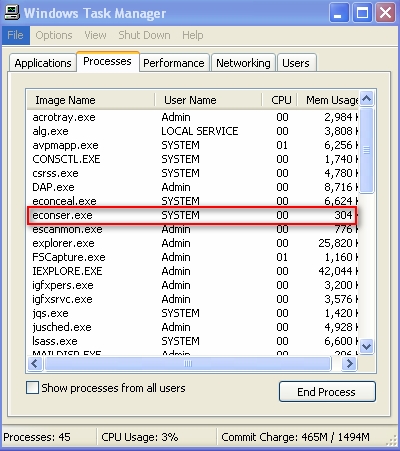The width and height of the screenshot is (400, 451).
Task: Select the FSCapture.exe process
Action: [x=193, y=257]
